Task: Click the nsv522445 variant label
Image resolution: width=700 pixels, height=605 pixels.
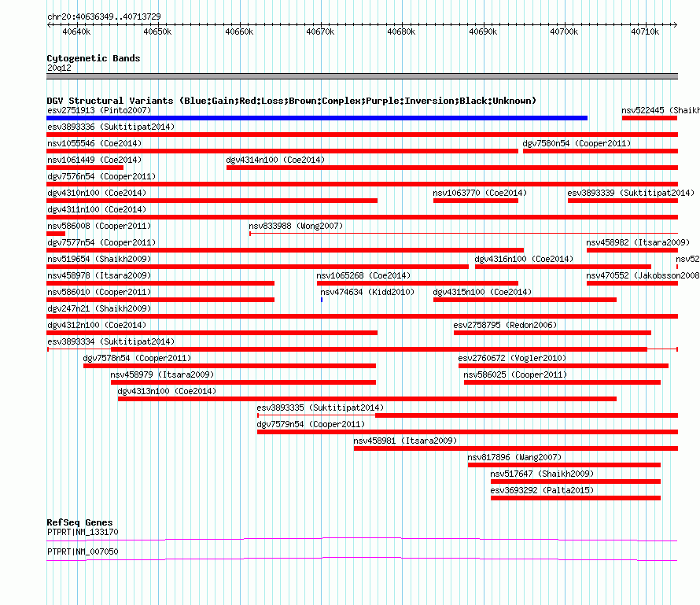Action: coord(661,110)
